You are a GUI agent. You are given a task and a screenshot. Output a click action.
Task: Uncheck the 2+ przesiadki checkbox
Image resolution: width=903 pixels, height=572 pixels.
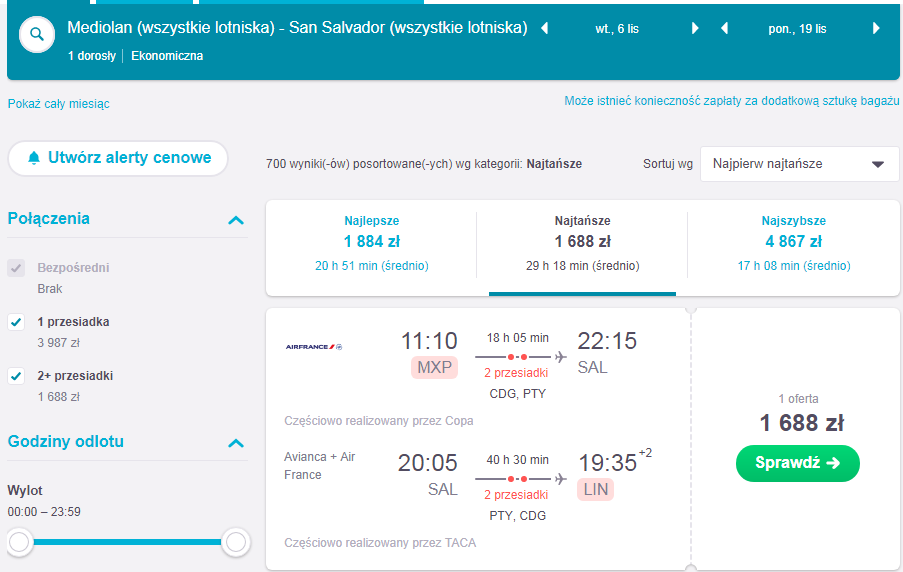click(16, 376)
